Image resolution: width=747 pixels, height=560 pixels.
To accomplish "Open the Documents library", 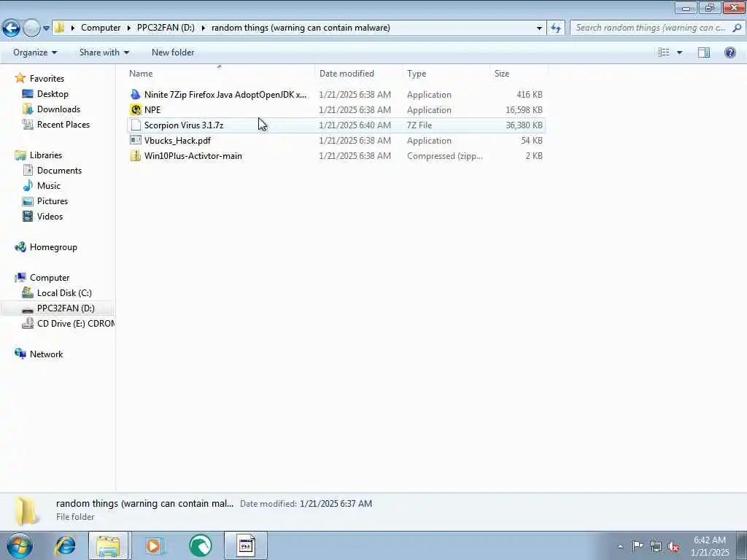I will [x=59, y=171].
